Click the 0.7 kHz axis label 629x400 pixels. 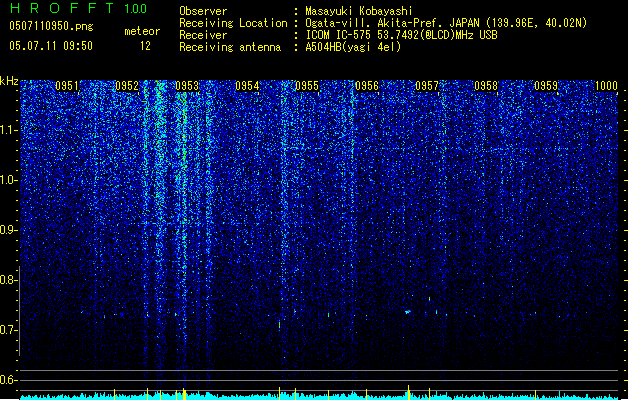click(x=9, y=330)
